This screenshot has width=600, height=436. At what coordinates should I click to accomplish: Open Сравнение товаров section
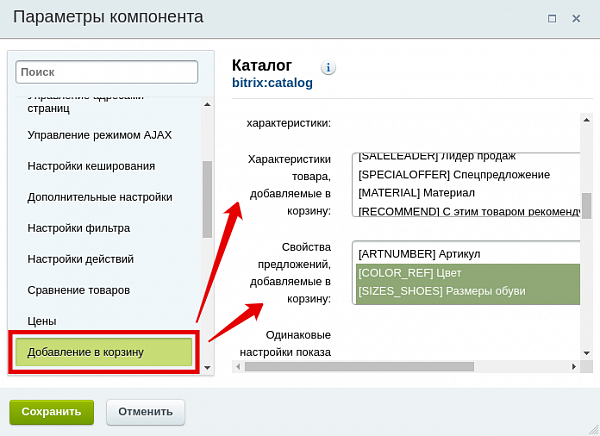click(x=80, y=290)
